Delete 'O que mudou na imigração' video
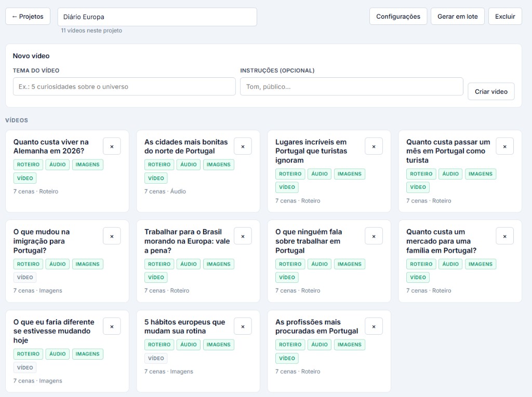532x397 pixels. 112,236
